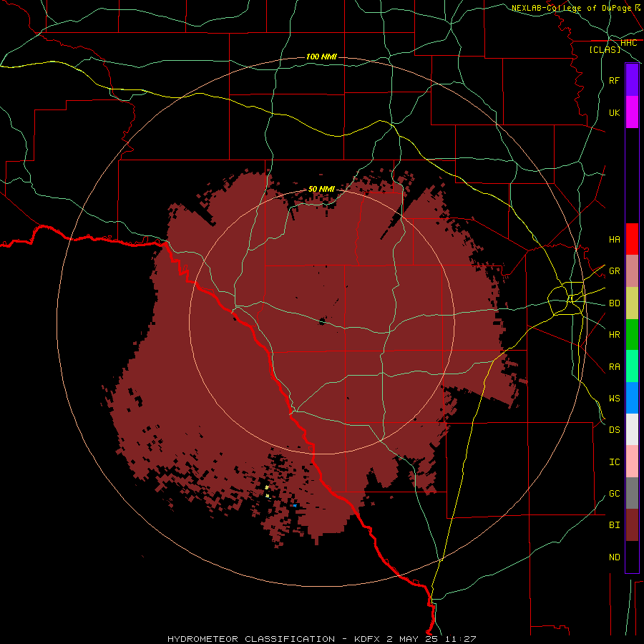The image size is (644, 644).
Task: Click the HA legend label
Action: tap(615, 240)
